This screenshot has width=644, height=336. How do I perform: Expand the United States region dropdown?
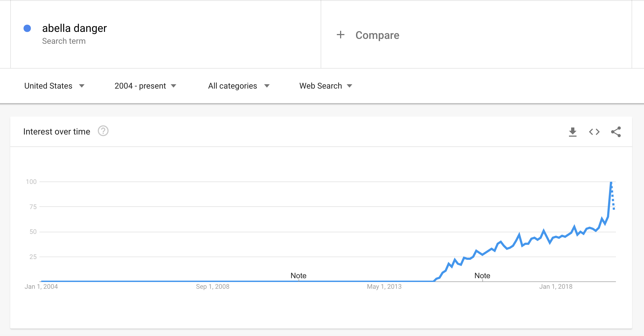click(x=55, y=86)
